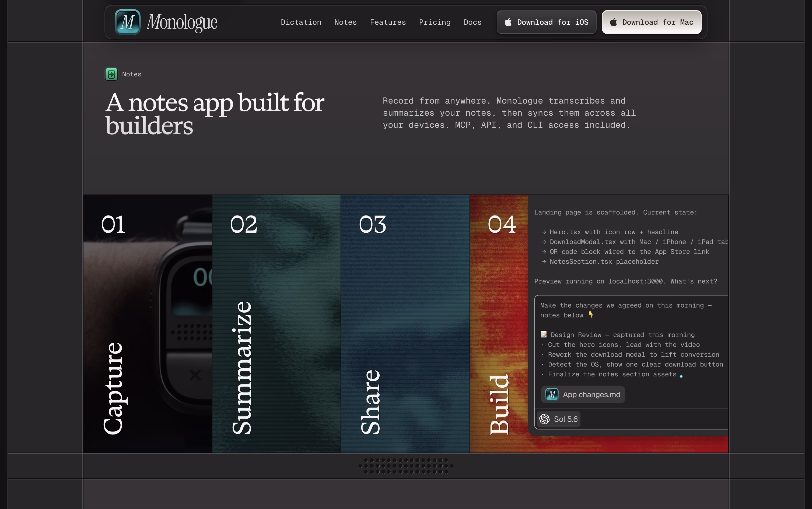Open the Dictation nav link

[301, 22]
